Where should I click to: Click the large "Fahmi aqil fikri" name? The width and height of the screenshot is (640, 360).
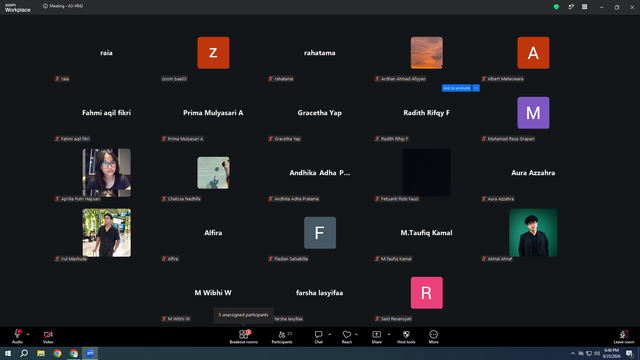click(x=107, y=113)
